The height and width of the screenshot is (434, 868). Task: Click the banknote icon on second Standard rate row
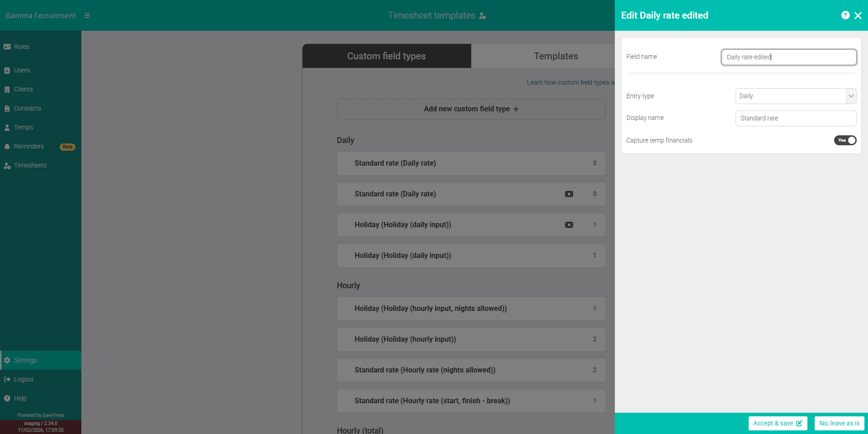(569, 194)
